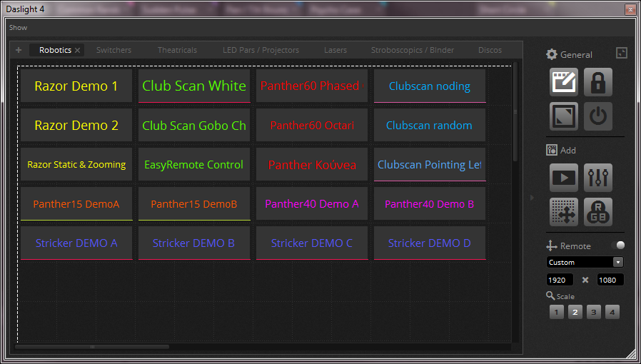Open the Stroboscopics / Blinder tab

(413, 50)
